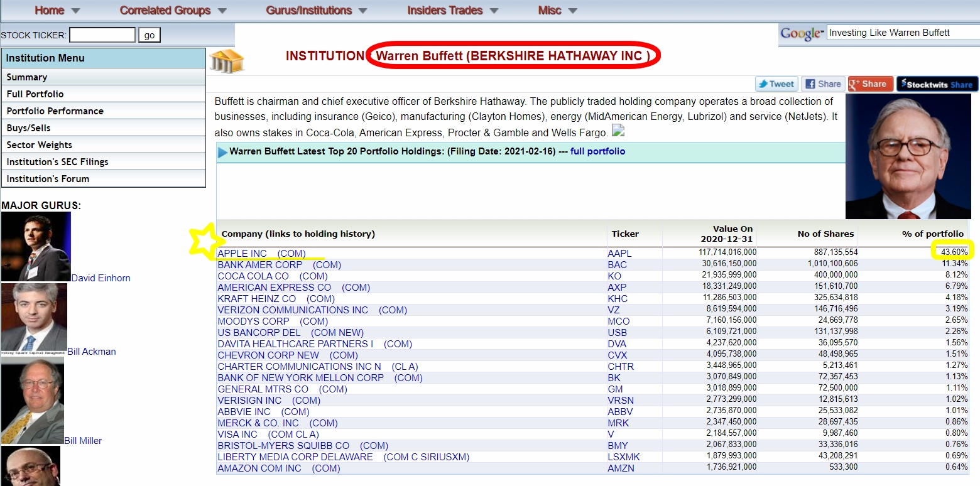This screenshot has width=980, height=486.
Task: Click the VZ ticker link
Action: pyautogui.click(x=614, y=310)
